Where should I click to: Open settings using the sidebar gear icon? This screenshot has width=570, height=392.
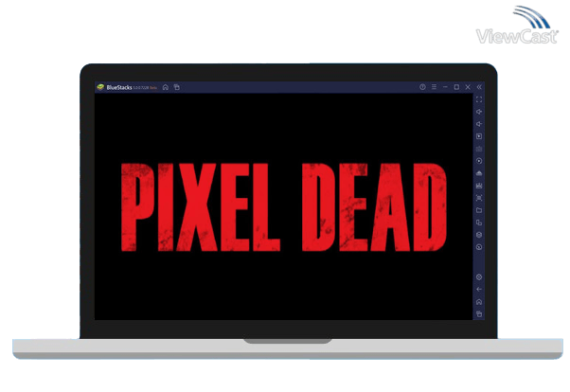click(479, 277)
